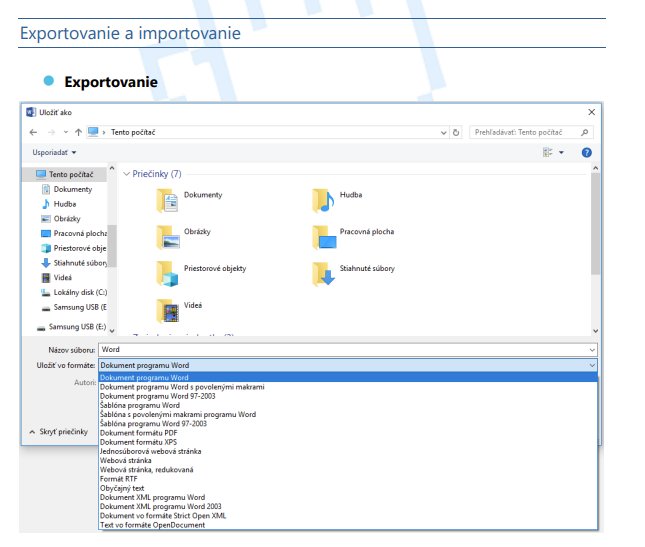The image size is (645, 547).
Task: Change view layout icon in toolbar
Action: point(547,152)
